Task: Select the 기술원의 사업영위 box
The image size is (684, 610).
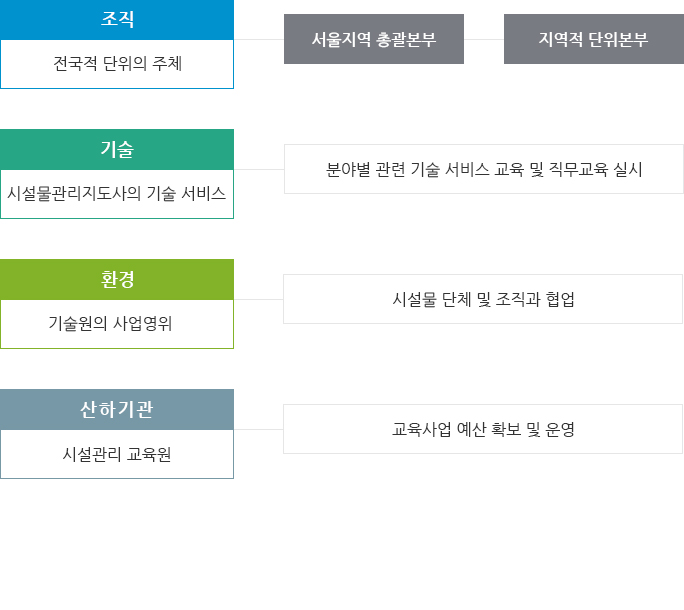Action: 117,324
